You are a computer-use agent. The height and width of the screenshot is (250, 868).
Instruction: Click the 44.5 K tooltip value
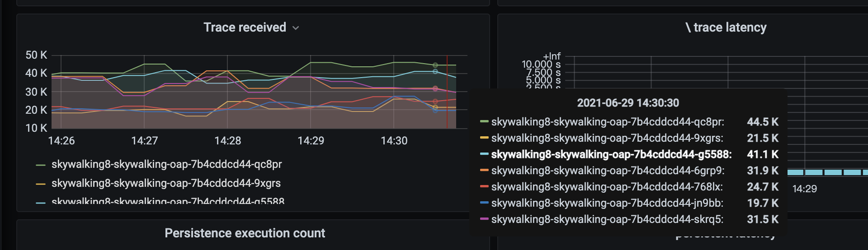coord(763,122)
